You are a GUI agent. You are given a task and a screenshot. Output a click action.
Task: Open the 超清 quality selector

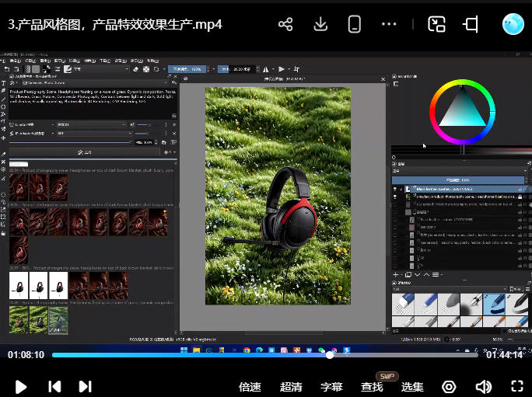tap(291, 386)
